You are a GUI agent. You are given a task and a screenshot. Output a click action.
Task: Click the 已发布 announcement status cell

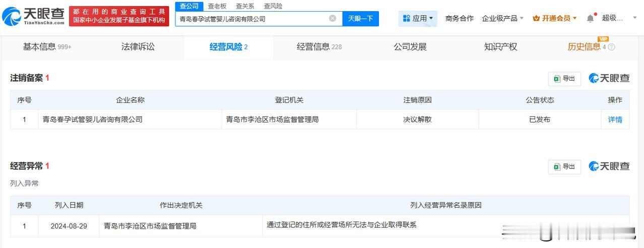(x=540, y=119)
